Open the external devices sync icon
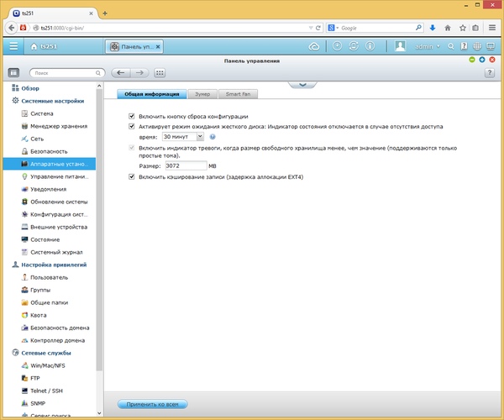504x420 pixels. (x=354, y=46)
